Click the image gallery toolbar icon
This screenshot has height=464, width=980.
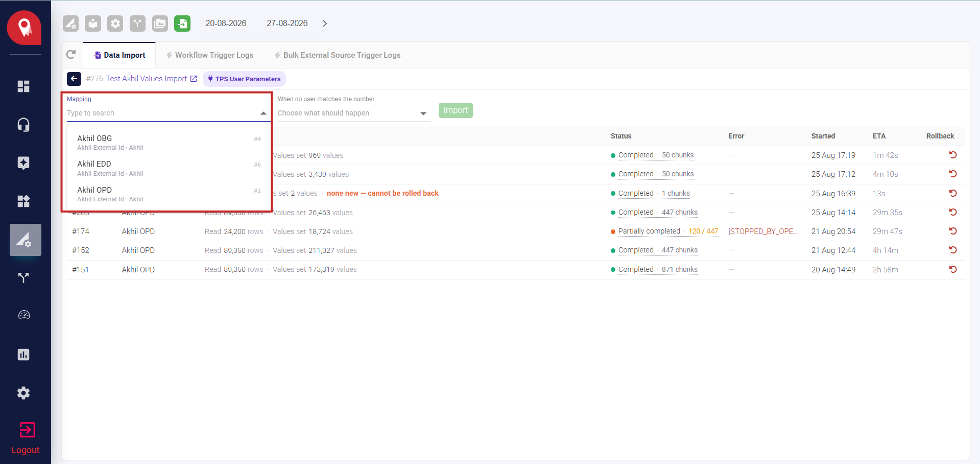[x=160, y=24]
